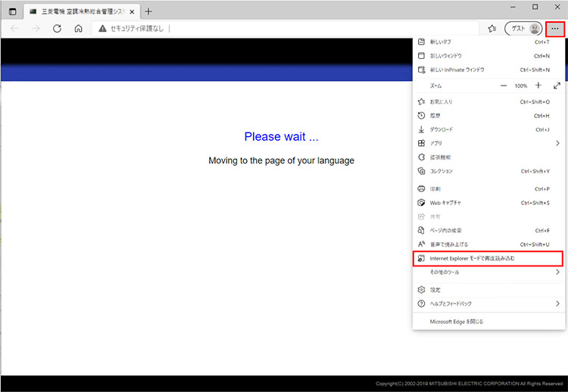Click the read aloud icon
The height and width of the screenshot is (392, 568).
tap(421, 244)
